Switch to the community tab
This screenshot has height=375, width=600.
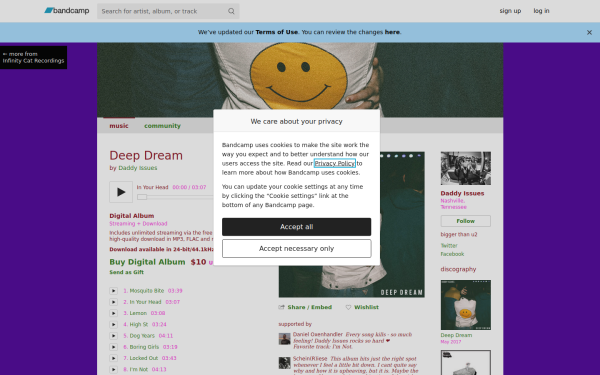coord(162,126)
